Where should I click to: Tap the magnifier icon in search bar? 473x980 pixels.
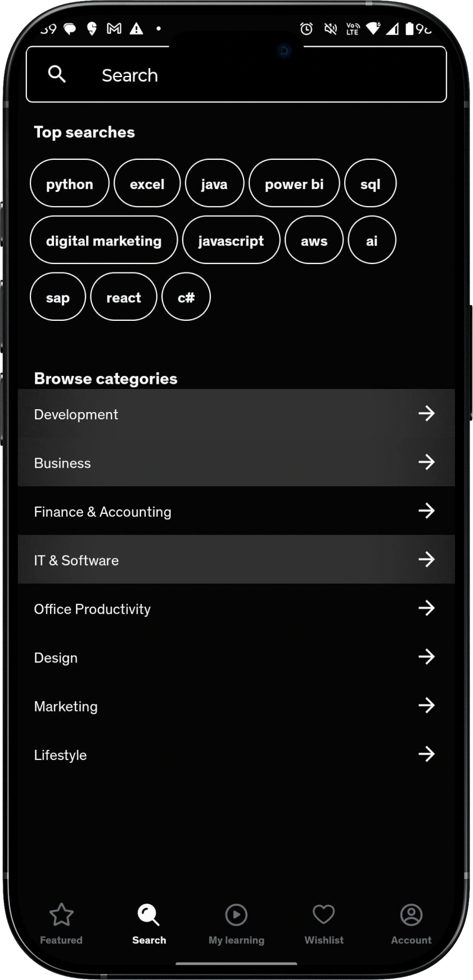coord(57,74)
